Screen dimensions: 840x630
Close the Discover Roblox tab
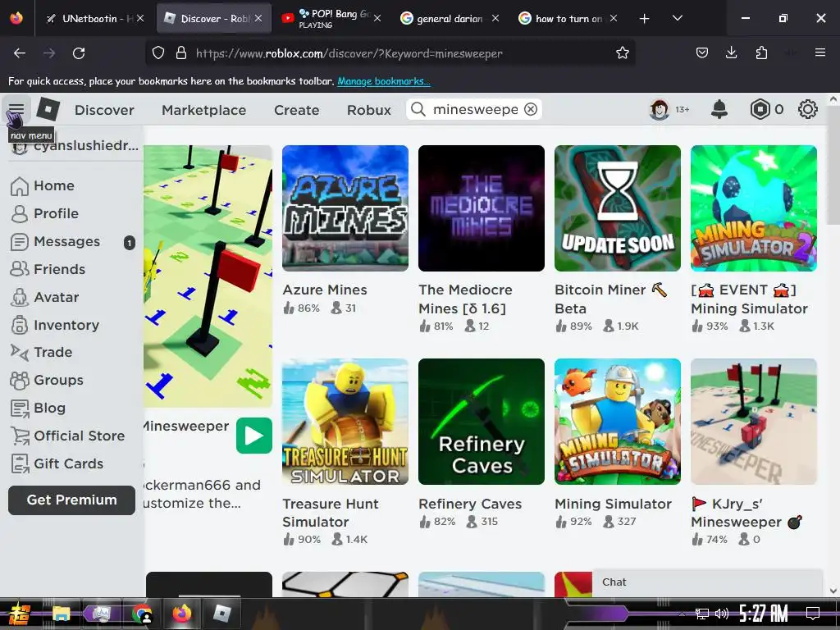tap(258, 18)
